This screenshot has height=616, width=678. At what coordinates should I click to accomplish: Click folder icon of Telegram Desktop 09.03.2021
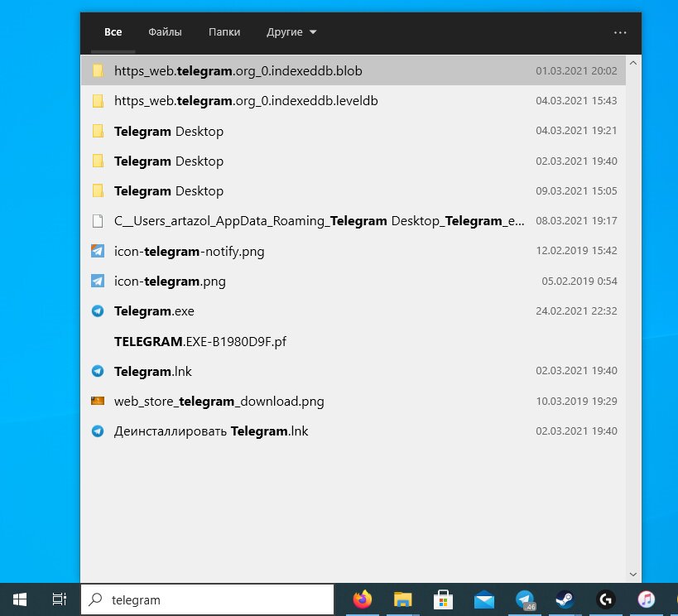(x=99, y=190)
